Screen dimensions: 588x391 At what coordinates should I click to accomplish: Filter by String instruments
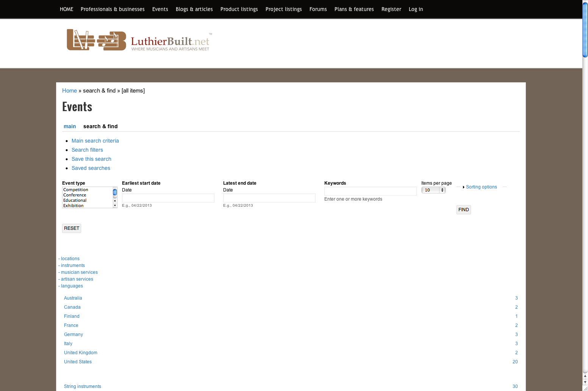pos(83,386)
